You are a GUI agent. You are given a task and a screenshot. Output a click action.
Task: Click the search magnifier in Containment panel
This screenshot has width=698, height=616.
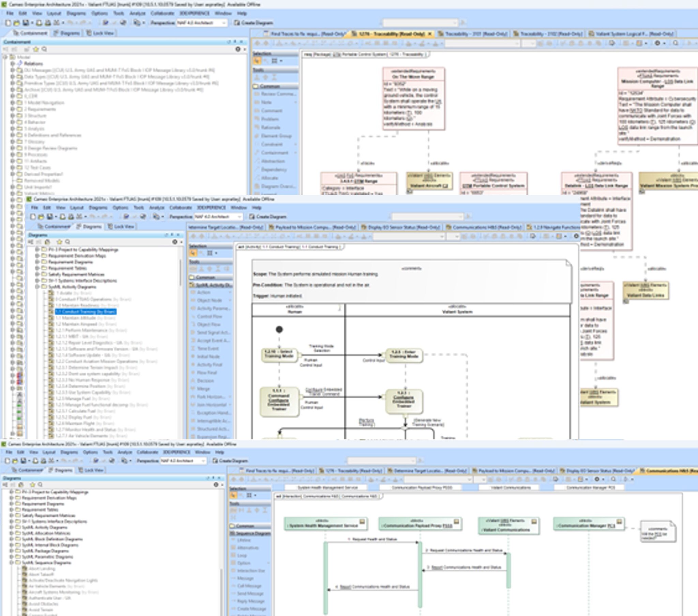pyautogui.click(x=44, y=49)
